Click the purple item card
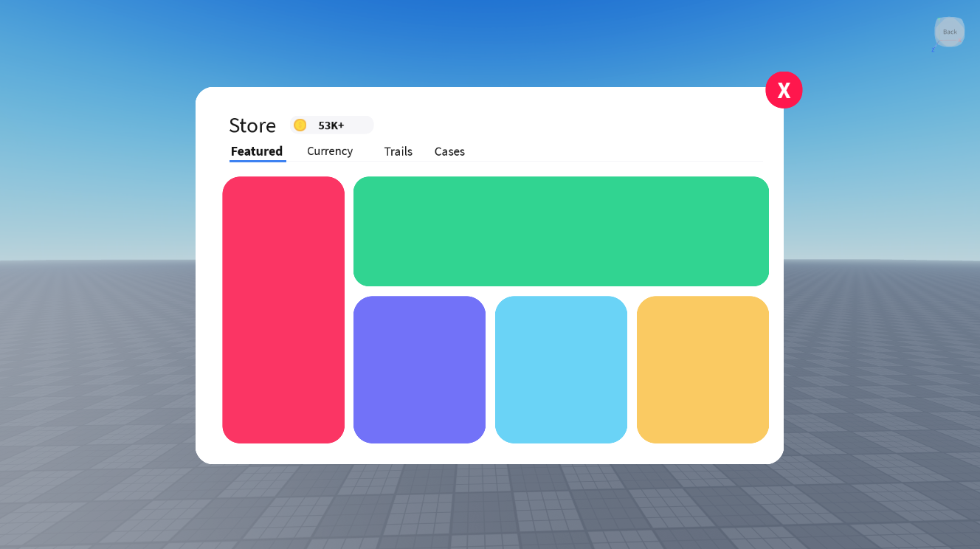The width and height of the screenshot is (980, 549). pyautogui.click(x=419, y=369)
